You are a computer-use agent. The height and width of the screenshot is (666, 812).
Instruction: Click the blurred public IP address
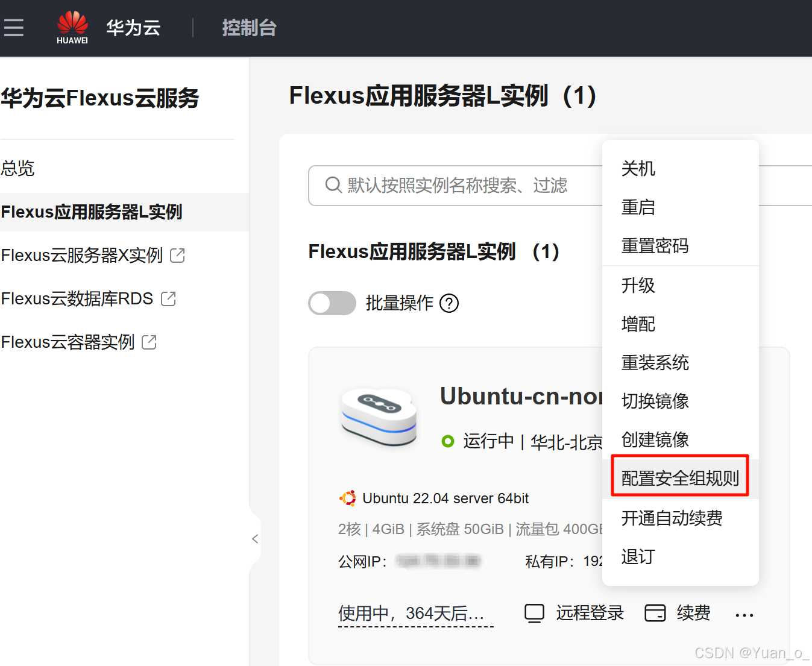pos(438,561)
